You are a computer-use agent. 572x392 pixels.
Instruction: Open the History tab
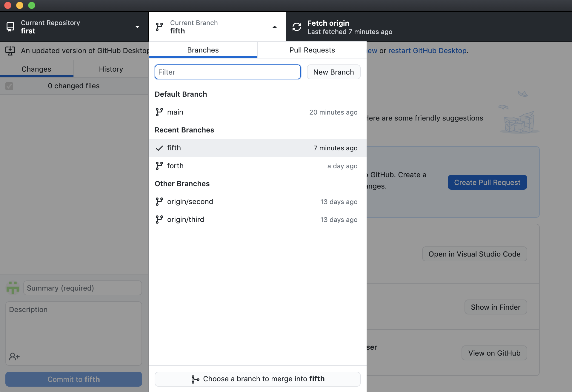pyautogui.click(x=111, y=69)
